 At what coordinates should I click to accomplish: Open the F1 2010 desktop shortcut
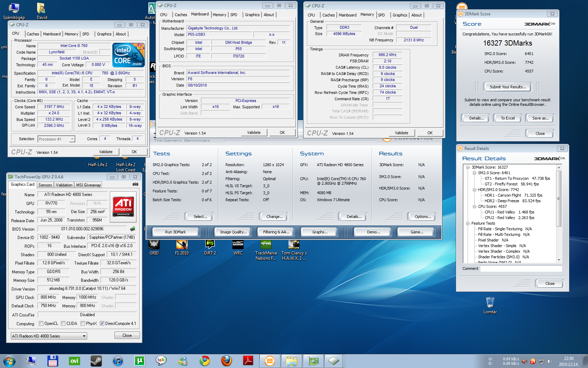point(182,245)
